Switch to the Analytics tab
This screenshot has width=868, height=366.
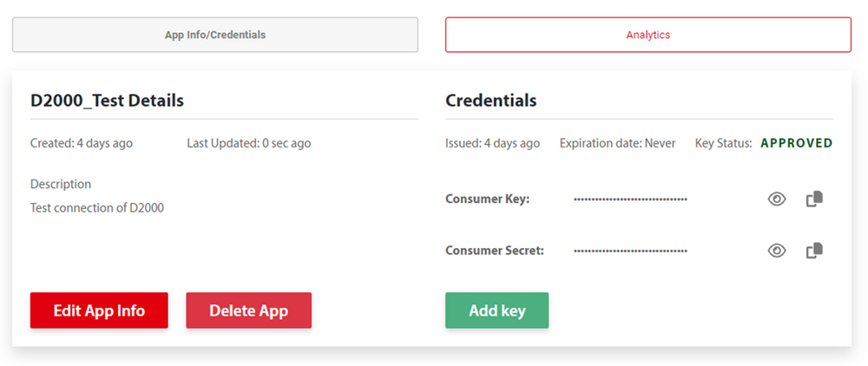tap(648, 35)
